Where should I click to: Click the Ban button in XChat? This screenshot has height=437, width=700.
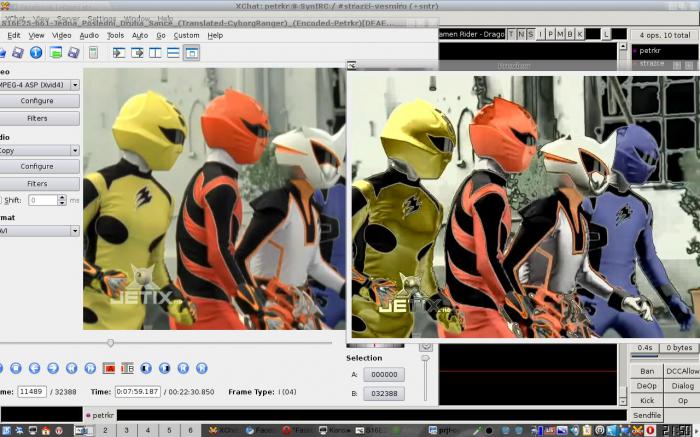click(x=647, y=371)
